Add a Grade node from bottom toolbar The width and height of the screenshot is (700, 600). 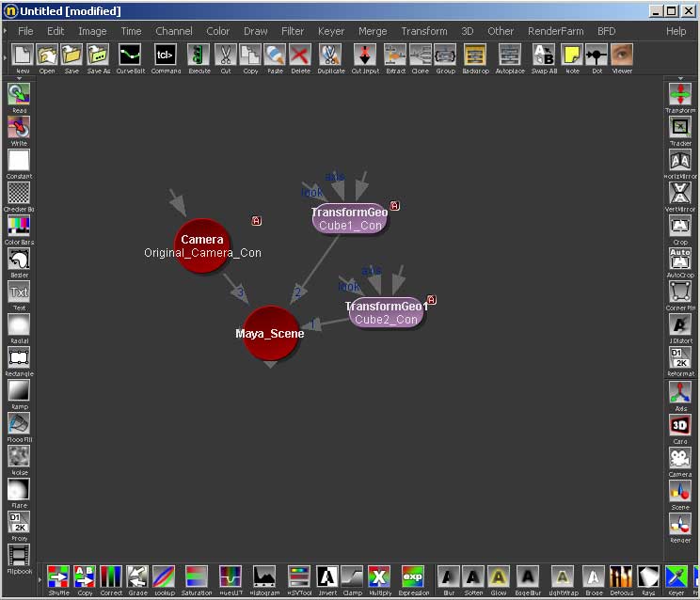click(137, 576)
